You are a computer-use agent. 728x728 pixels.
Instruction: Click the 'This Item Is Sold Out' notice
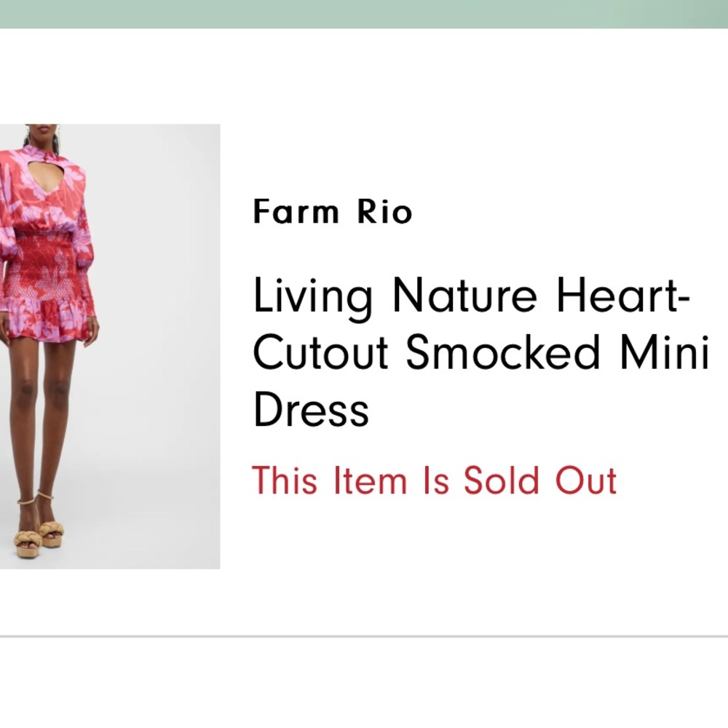click(434, 481)
